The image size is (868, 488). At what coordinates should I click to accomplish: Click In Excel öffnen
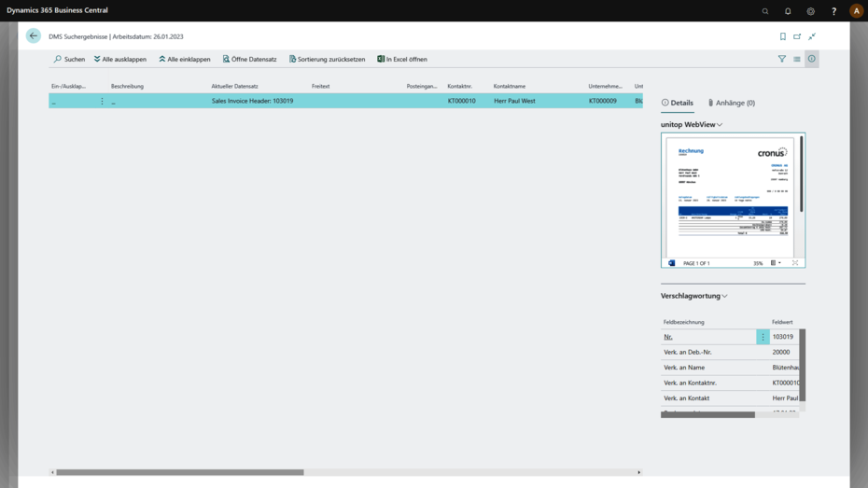(x=402, y=59)
